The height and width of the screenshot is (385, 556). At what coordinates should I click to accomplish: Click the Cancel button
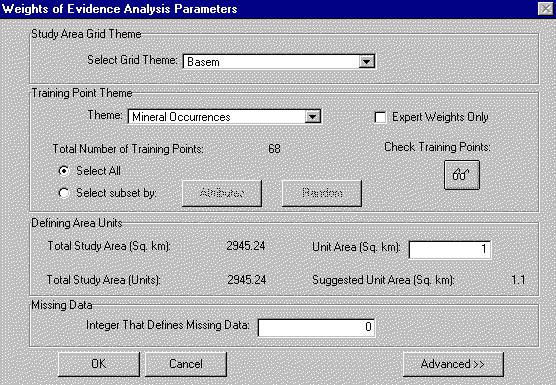[186, 364]
